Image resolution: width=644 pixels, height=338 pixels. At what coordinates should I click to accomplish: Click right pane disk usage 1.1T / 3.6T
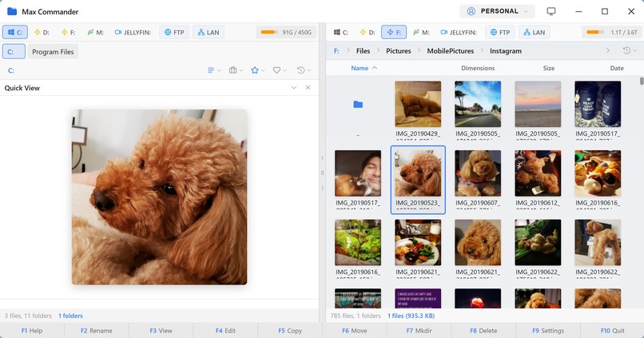pyautogui.click(x=612, y=32)
